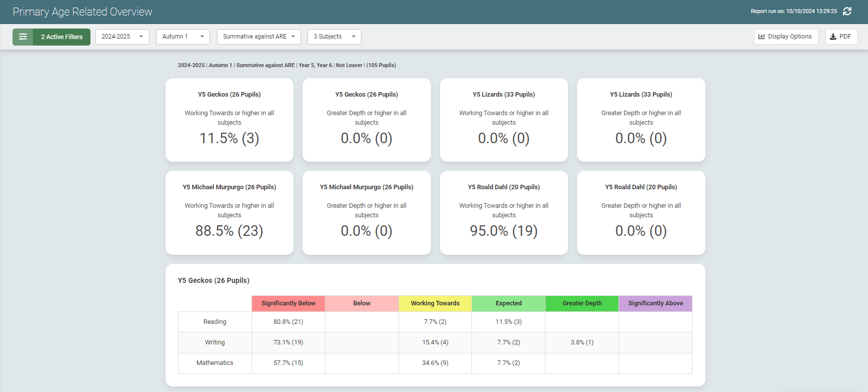The height and width of the screenshot is (392, 868).
Task: Select the Y5 Roald Dahl 95.0% card
Action: pos(503,213)
